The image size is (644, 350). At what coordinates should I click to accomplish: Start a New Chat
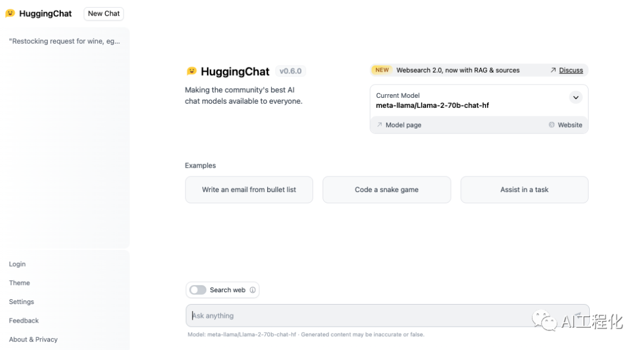[104, 13]
